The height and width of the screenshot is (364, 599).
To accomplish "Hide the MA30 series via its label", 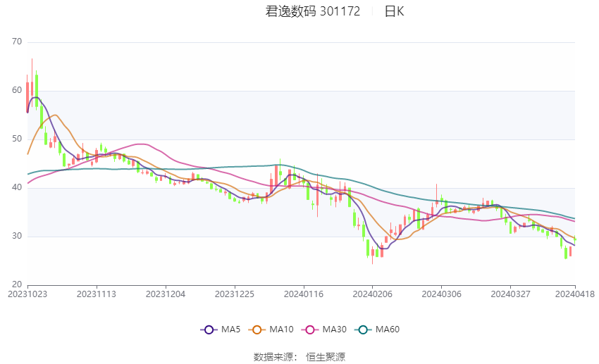I will click(335, 330).
